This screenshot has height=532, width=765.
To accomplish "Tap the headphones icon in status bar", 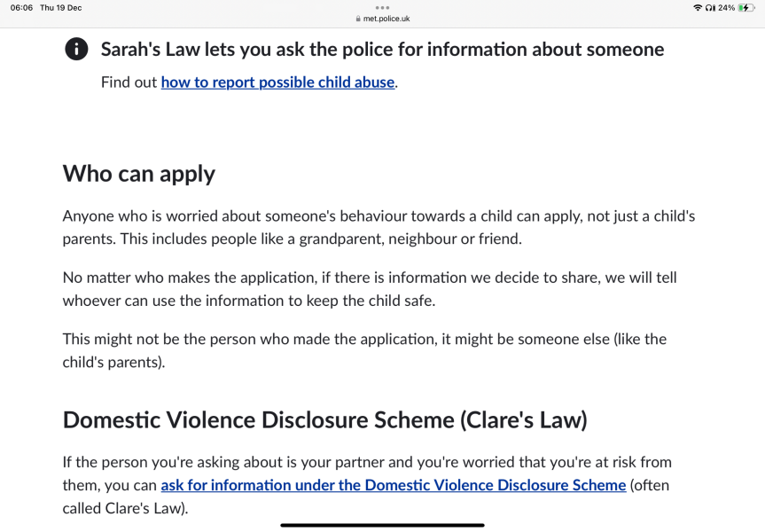I will click(710, 8).
